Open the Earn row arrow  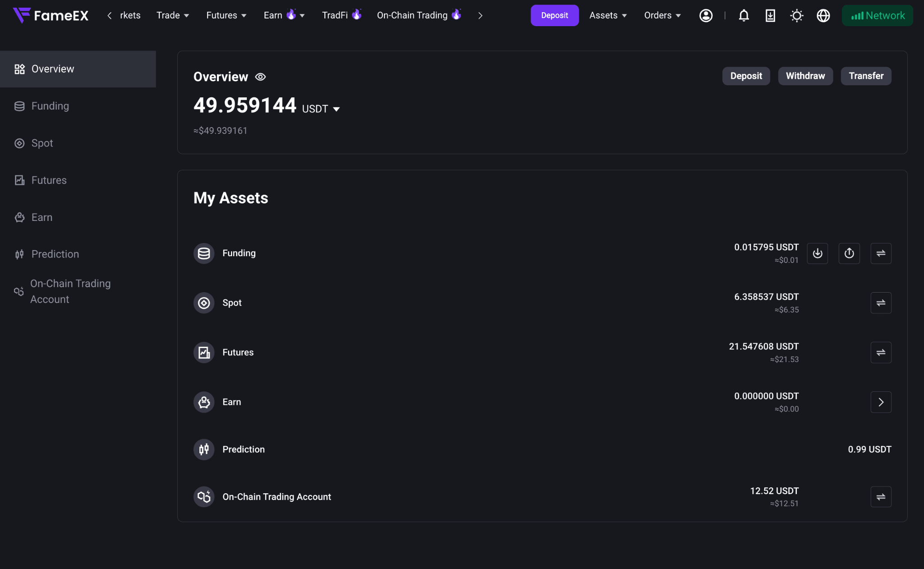coord(881,402)
